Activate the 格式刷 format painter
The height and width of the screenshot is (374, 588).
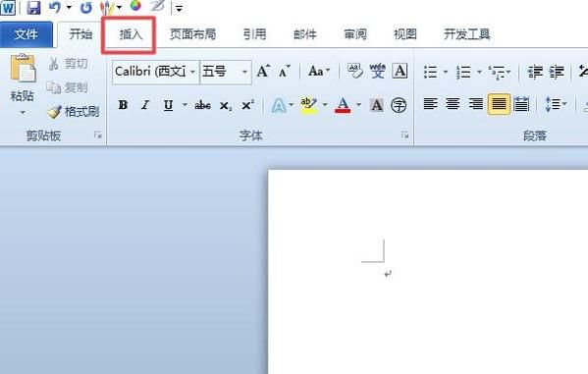[x=74, y=112]
